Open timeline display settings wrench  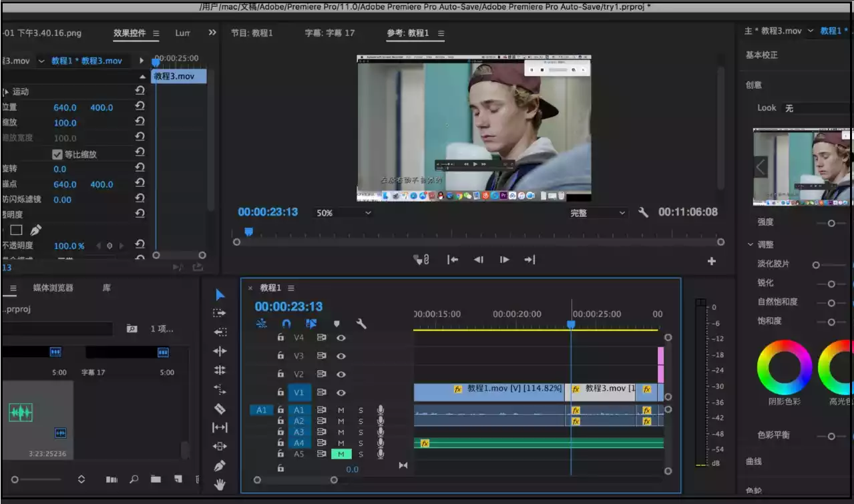361,324
